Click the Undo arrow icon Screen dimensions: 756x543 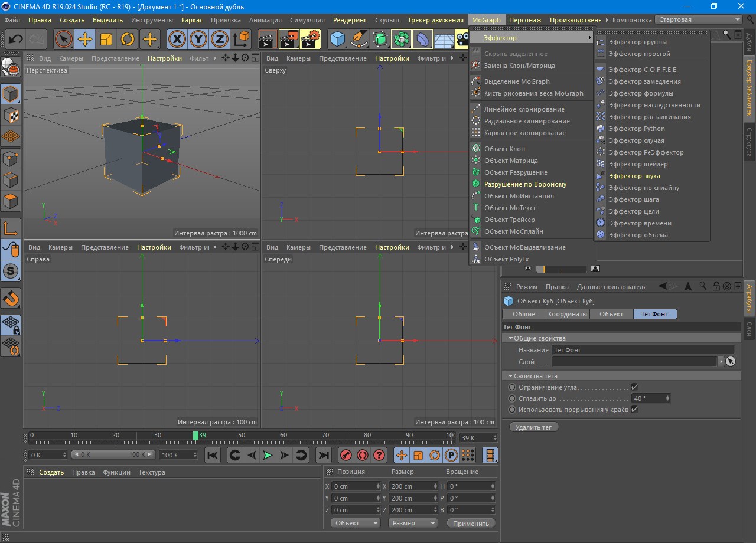[16, 40]
